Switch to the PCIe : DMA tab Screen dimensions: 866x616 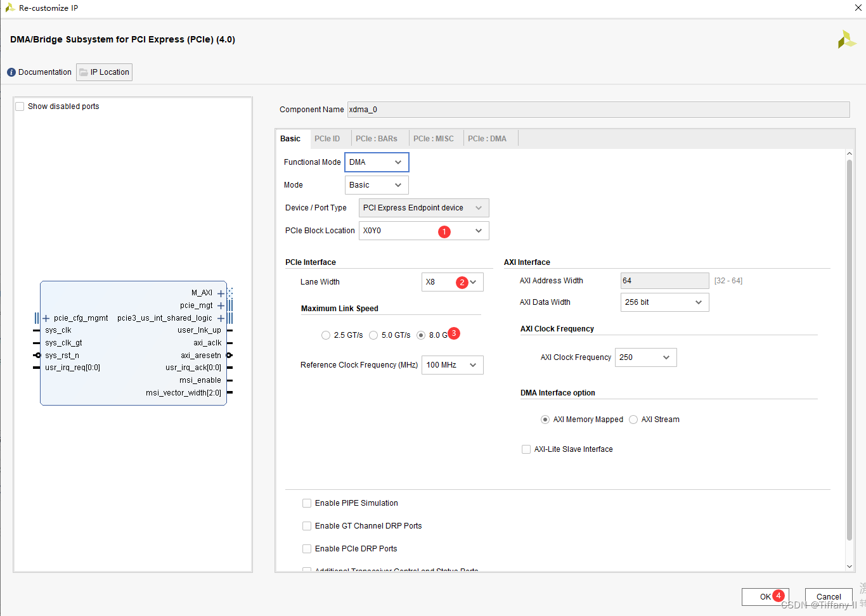pos(487,139)
